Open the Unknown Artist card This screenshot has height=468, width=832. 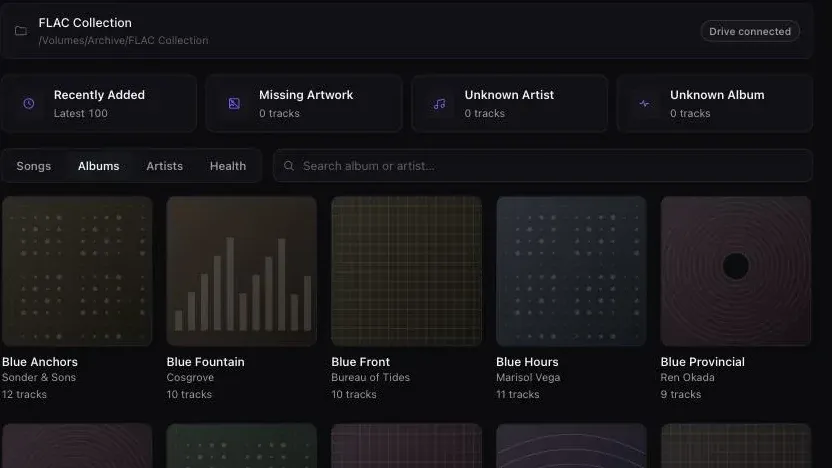tap(509, 103)
